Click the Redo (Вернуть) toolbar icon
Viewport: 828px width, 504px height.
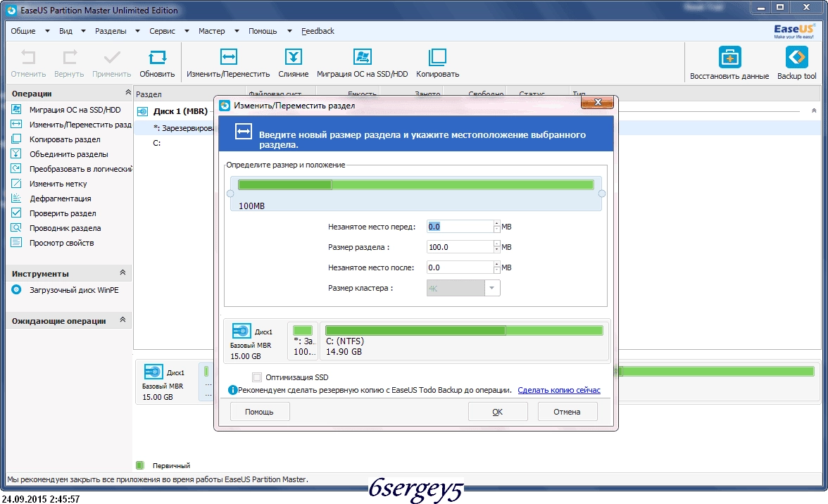[69, 57]
